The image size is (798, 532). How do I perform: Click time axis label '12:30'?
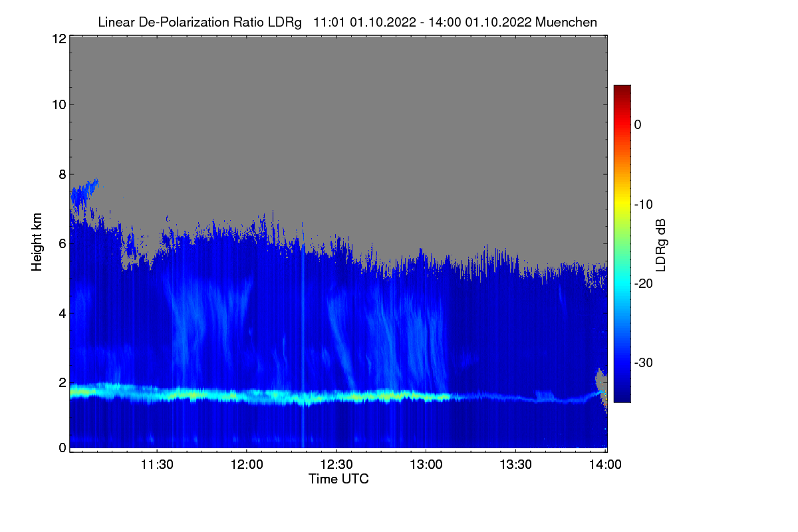(x=336, y=465)
